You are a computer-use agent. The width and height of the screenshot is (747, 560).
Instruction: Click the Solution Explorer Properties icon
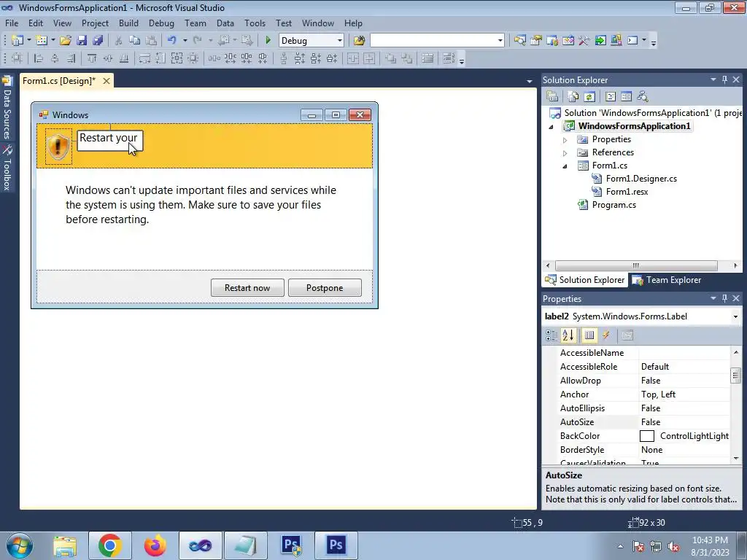point(552,97)
